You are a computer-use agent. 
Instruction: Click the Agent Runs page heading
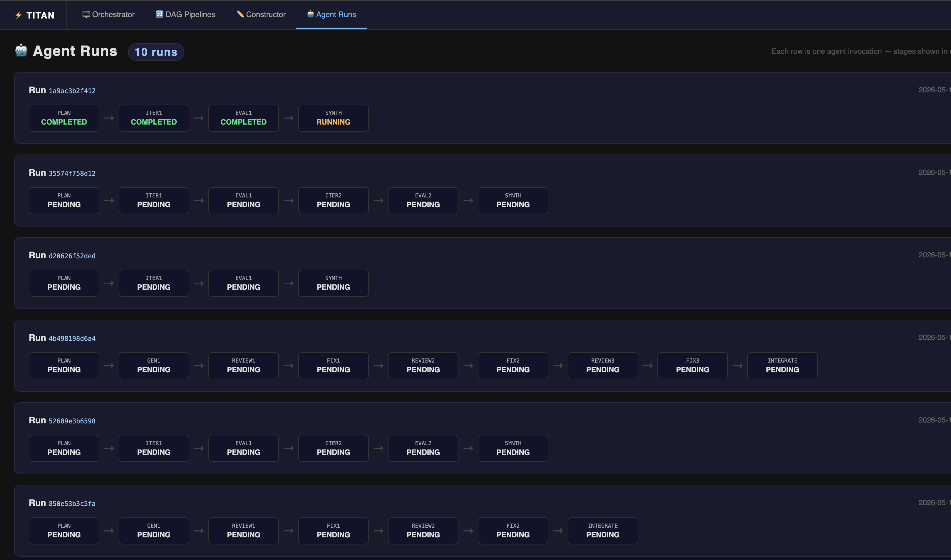click(75, 51)
